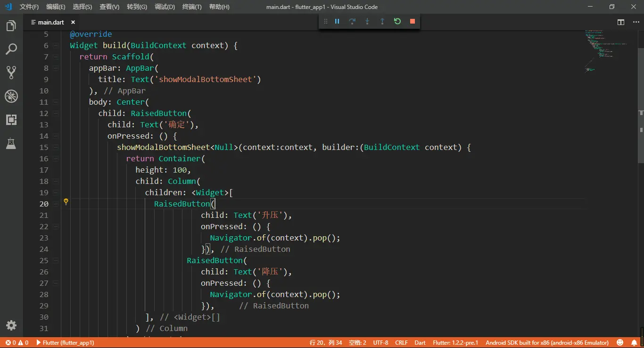Open the notifications bell in the status bar
644x348 pixels.
point(635,343)
